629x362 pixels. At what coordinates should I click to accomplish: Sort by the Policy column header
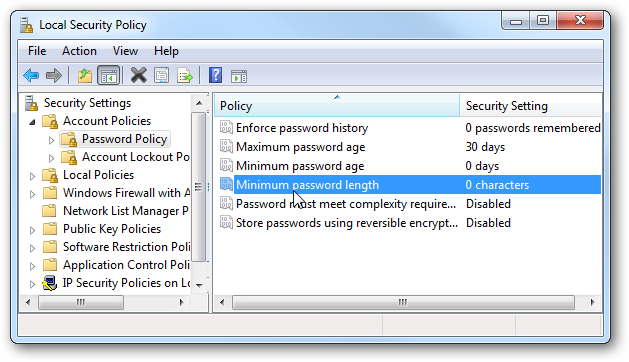coord(337,106)
